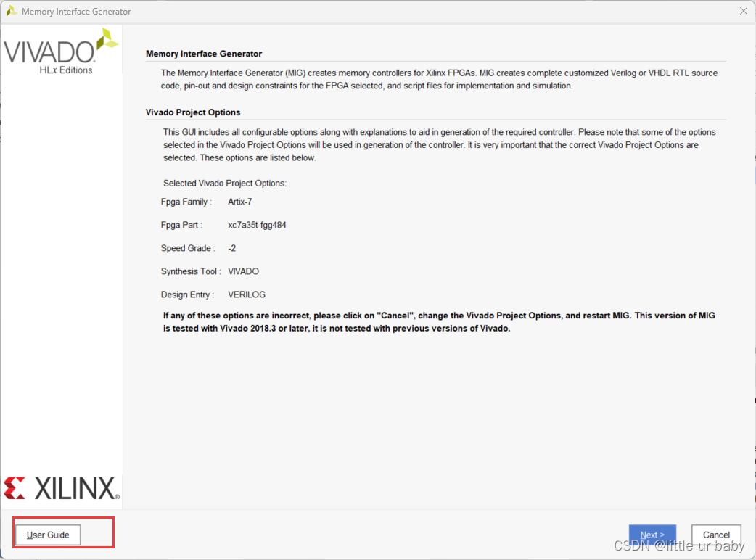This screenshot has height=560, width=756.
Task: Select the Fpga Part value xc7a35t-fgg484
Action: [x=257, y=225]
